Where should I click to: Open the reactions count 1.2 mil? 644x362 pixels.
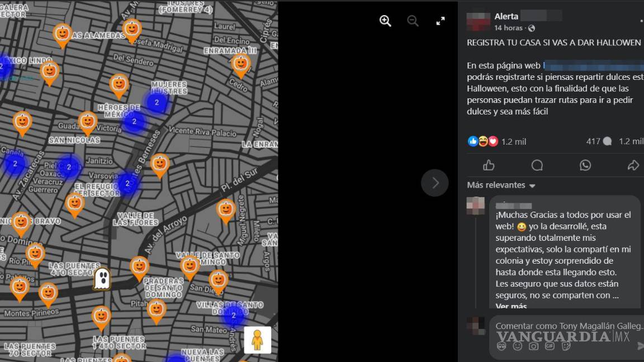tap(513, 141)
